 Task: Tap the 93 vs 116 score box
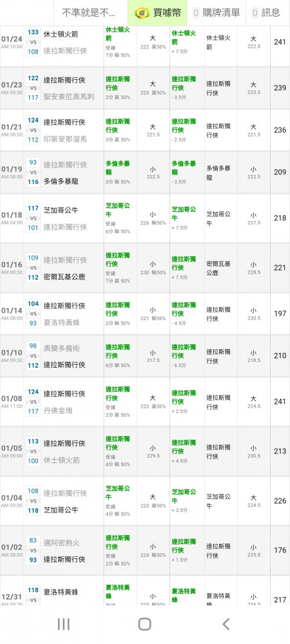click(x=33, y=172)
